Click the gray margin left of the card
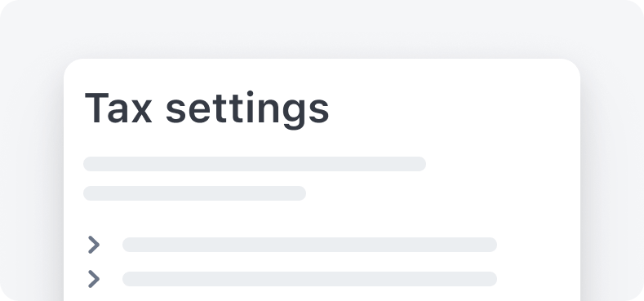The image size is (644, 301). [32, 181]
